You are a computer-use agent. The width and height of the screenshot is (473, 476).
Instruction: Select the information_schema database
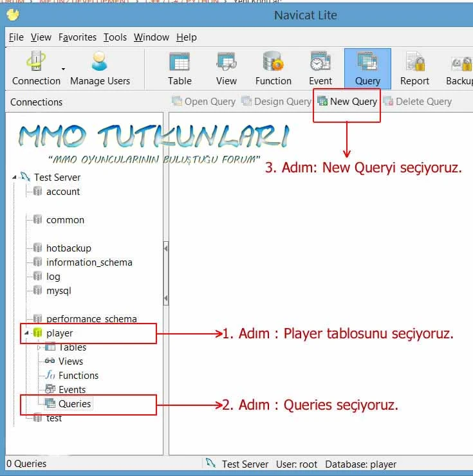[89, 262]
